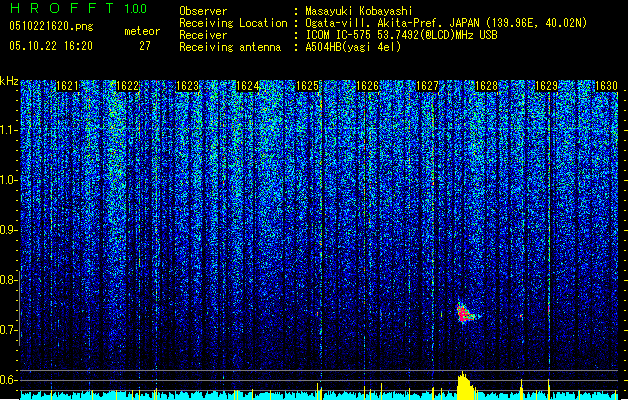Click the 0.6 kHz axis label

(x=8, y=380)
